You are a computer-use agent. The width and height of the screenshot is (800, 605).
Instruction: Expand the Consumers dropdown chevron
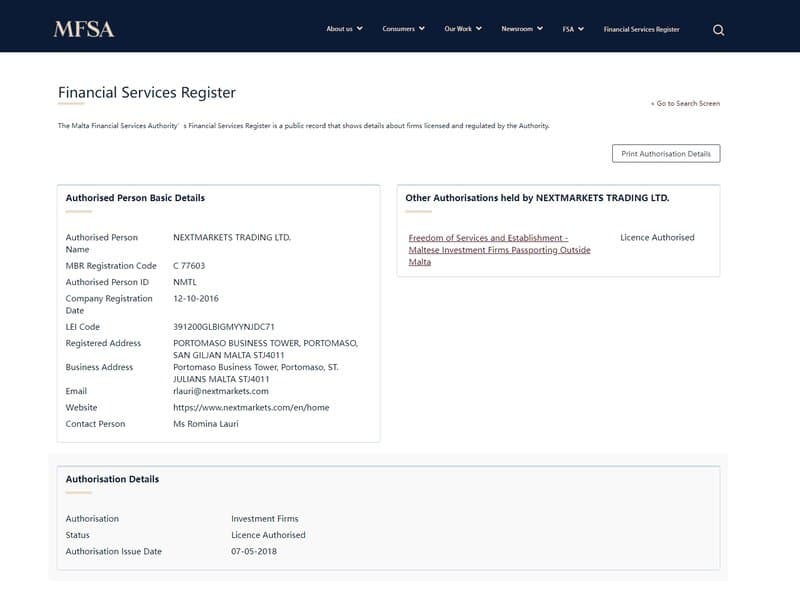[x=420, y=29]
